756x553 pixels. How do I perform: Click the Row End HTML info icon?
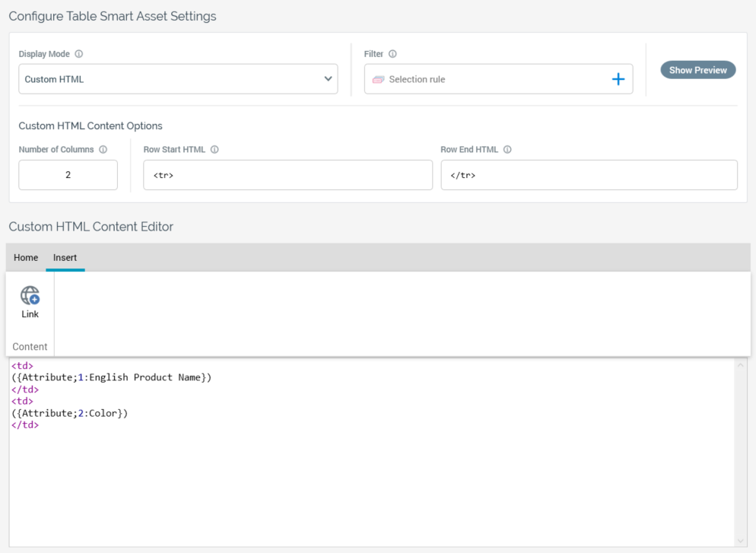point(507,150)
